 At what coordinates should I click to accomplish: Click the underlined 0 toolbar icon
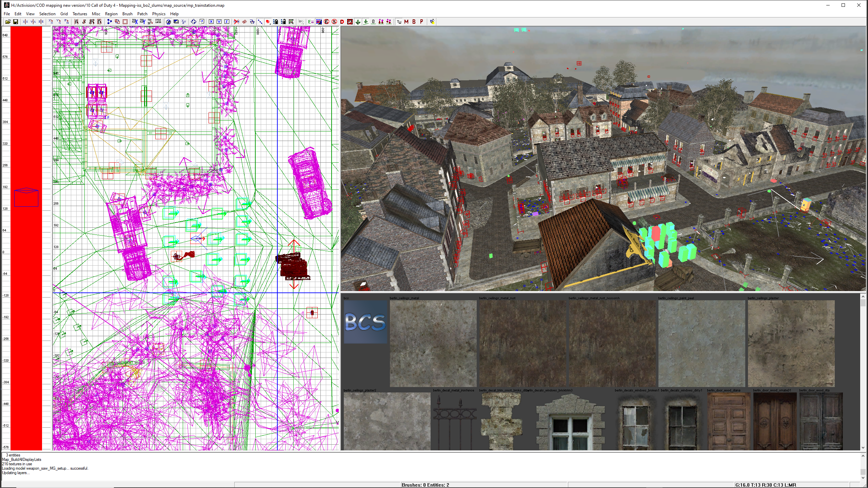coord(373,22)
